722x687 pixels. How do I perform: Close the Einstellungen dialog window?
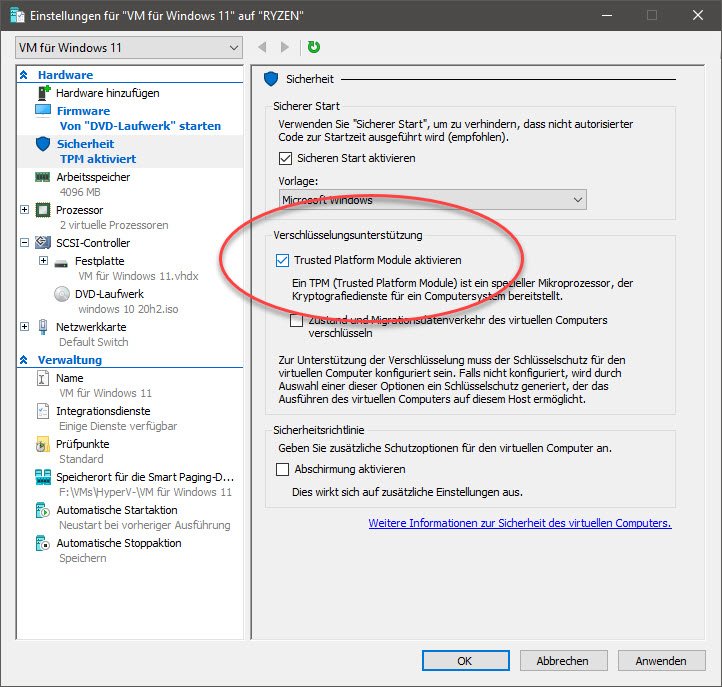tap(698, 15)
